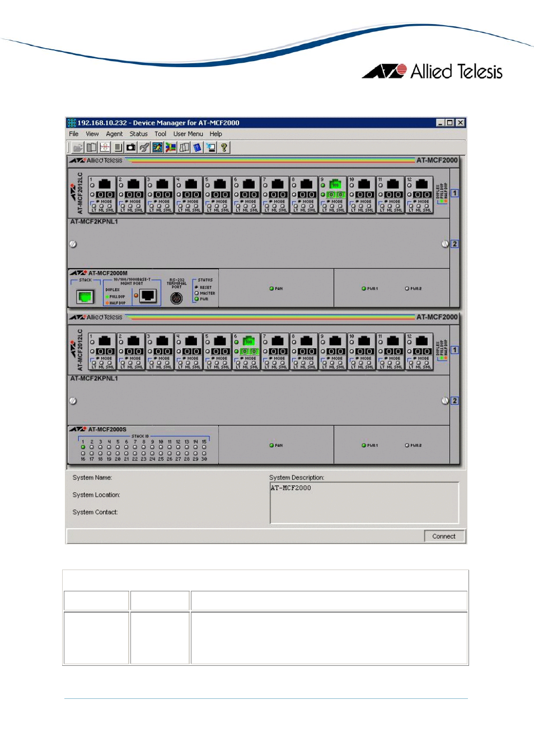Click the wrench configuration toolbar icon
The height and width of the screenshot is (756, 534).
144,147
